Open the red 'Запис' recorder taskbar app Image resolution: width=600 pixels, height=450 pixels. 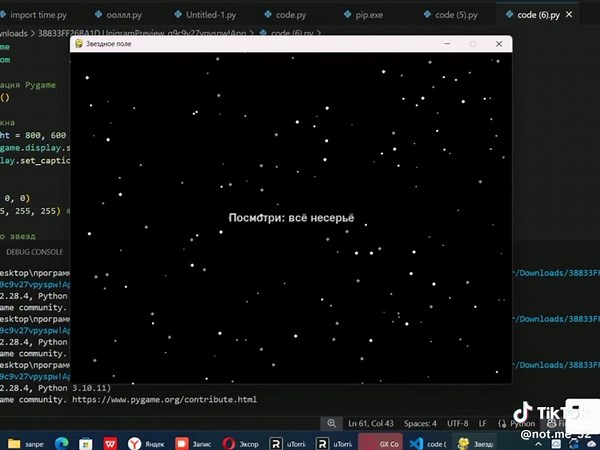point(193,444)
